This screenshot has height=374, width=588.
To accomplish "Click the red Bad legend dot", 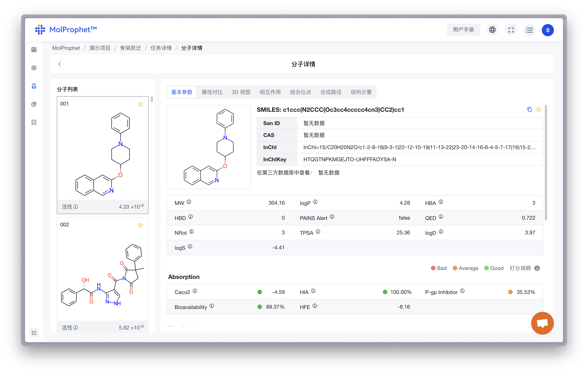I will tap(433, 268).
